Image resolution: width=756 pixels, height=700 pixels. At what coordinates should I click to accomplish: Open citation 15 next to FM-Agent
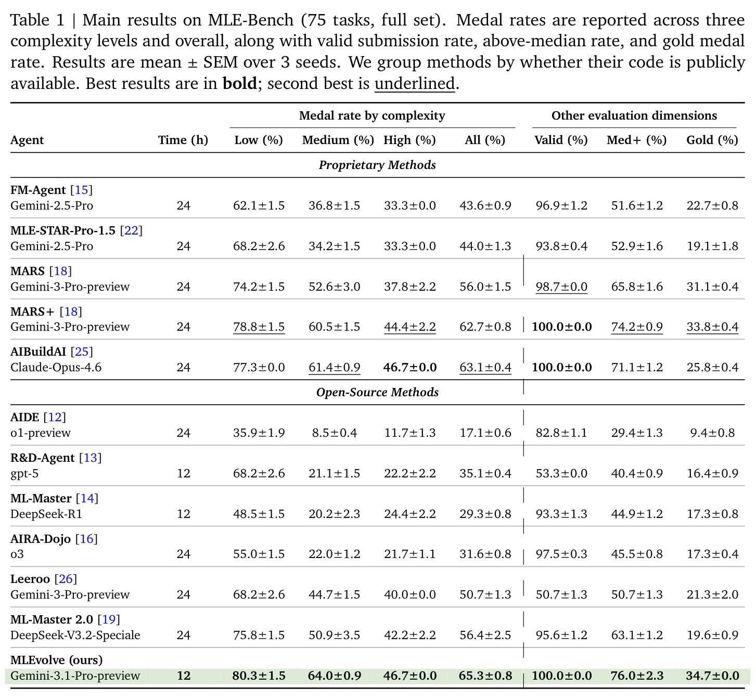[x=82, y=190]
